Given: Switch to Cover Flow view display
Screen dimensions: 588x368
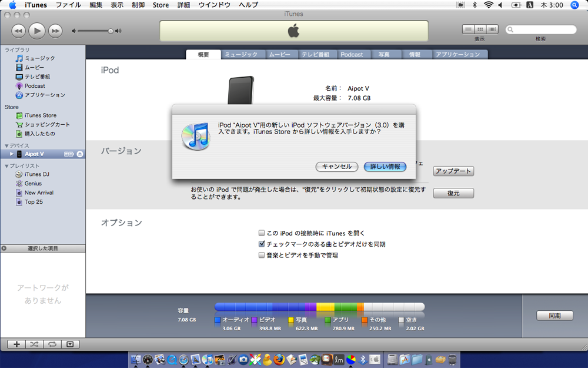Looking at the screenshot, I should tap(492, 29).
